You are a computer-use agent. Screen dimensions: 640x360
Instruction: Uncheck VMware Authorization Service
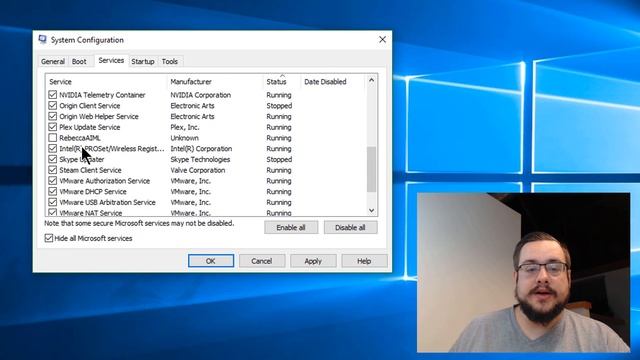pyautogui.click(x=52, y=181)
